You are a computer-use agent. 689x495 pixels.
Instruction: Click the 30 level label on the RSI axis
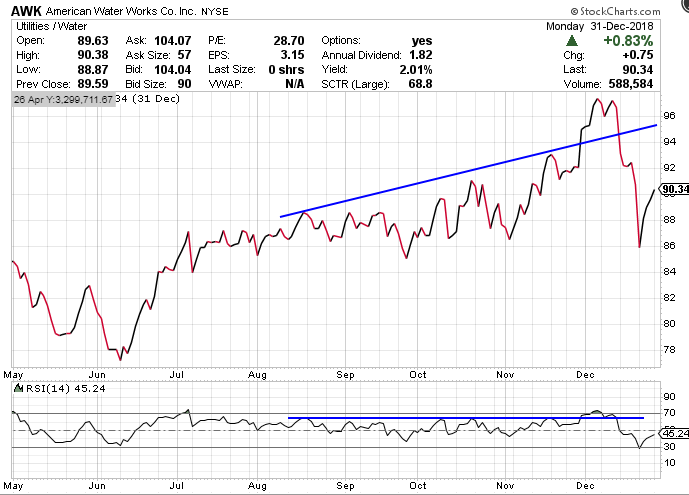tap(669, 447)
